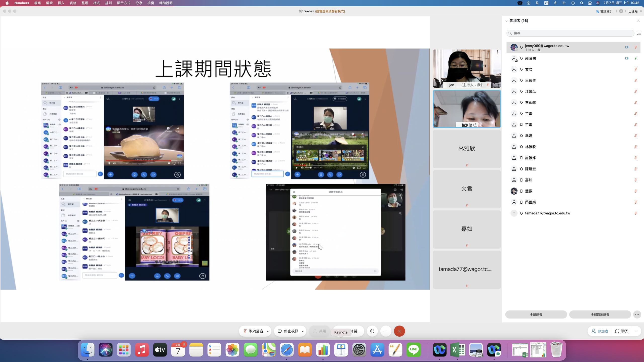Click the unmute all button
The height and width of the screenshot is (362, 644).
pos(600,314)
